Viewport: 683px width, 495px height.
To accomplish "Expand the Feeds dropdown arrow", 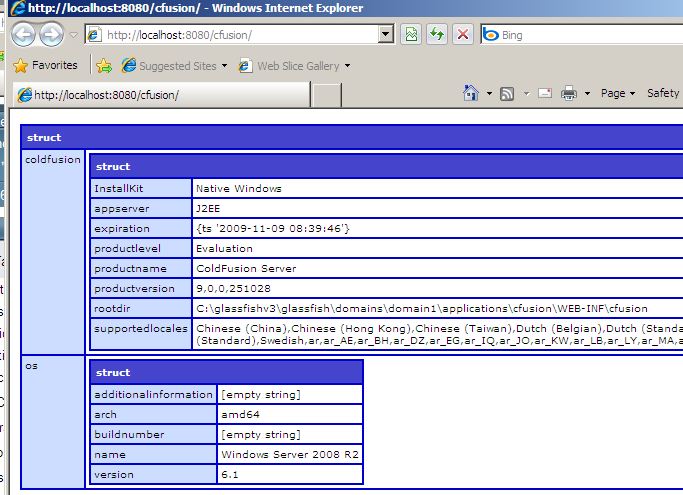I will [526, 93].
